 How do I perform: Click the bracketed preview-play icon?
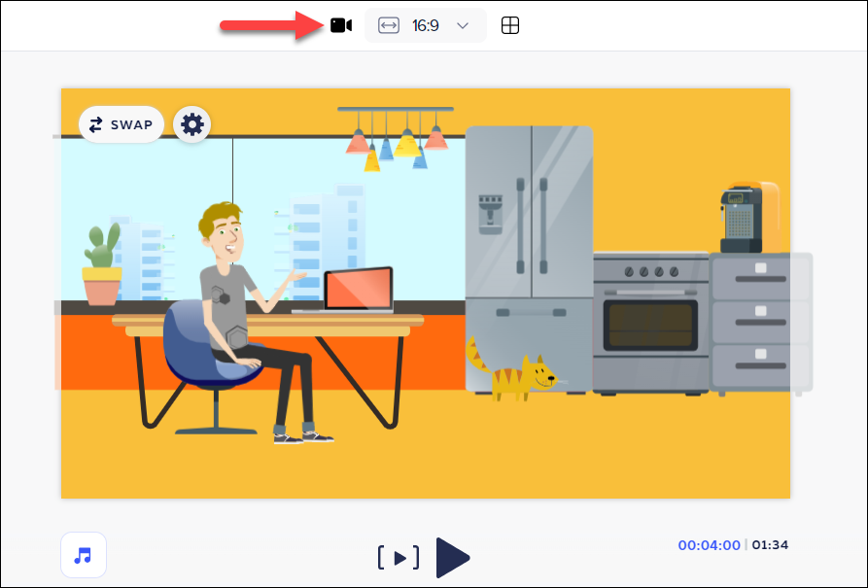[x=399, y=558]
